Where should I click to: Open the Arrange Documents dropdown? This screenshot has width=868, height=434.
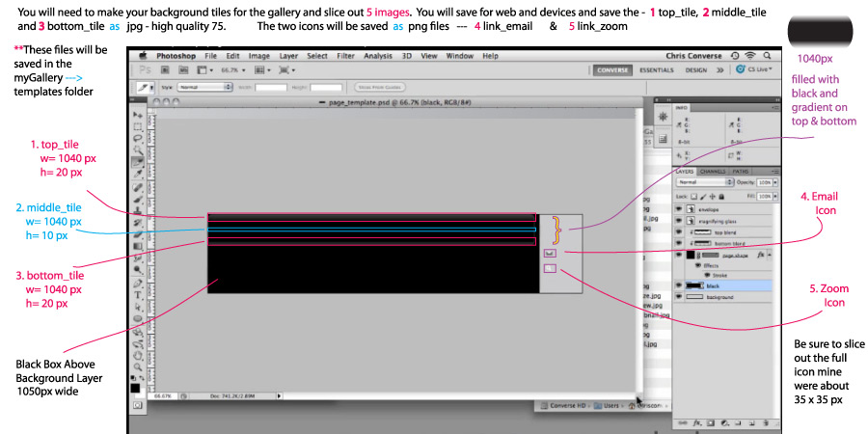pyautogui.click(x=261, y=70)
